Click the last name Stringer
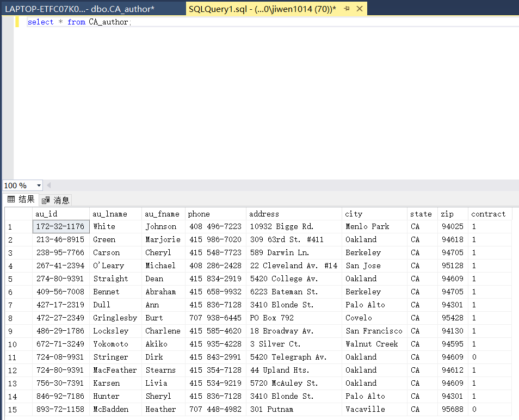Screen dimensions: 519x420 pyautogui.click(x=110, y=357)
